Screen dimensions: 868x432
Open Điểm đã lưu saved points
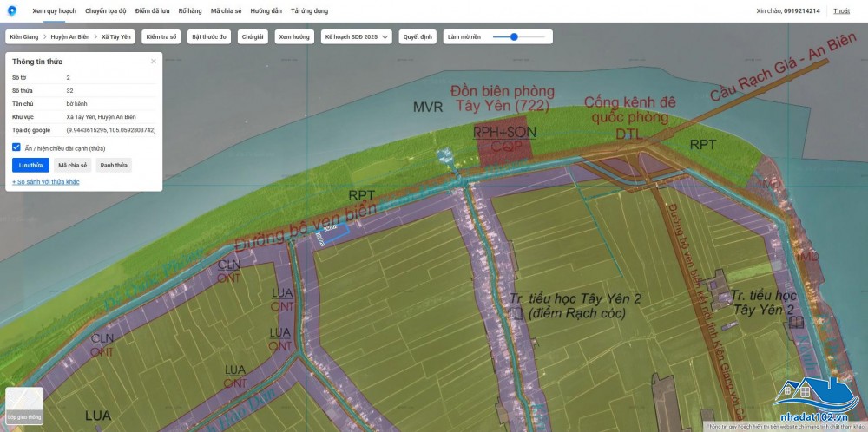coord(153,10)
